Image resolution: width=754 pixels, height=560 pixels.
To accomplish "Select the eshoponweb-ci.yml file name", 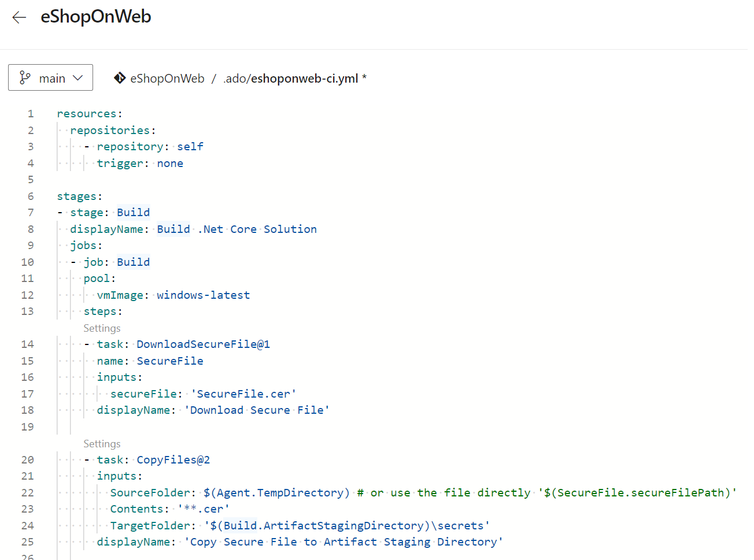I will [306, 79].
